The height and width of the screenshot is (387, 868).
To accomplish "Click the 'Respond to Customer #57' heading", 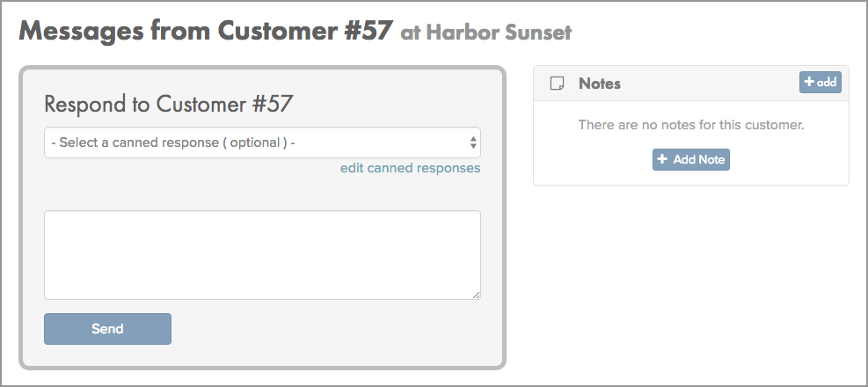I will [167, 104].
